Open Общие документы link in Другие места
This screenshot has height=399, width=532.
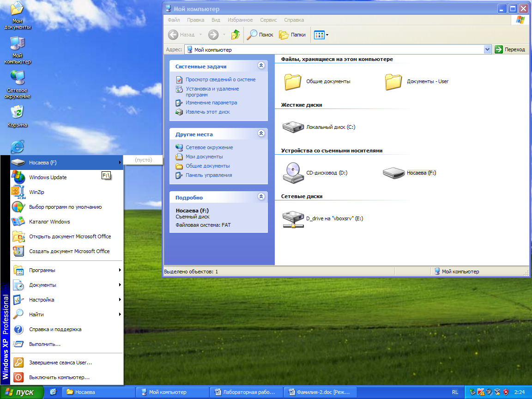pyautogui.click(x=208, y=166)
